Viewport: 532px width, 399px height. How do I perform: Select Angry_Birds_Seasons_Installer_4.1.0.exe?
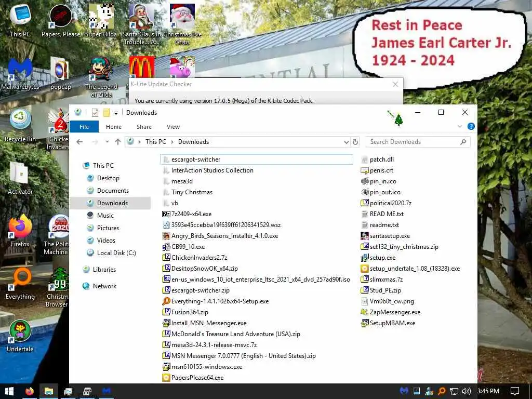[x=220, y=236]
